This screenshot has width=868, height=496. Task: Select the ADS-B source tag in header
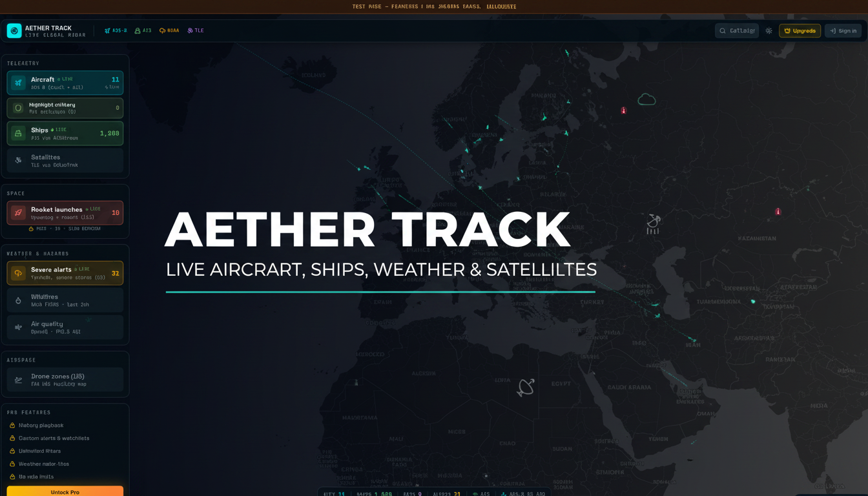(116, 31)
